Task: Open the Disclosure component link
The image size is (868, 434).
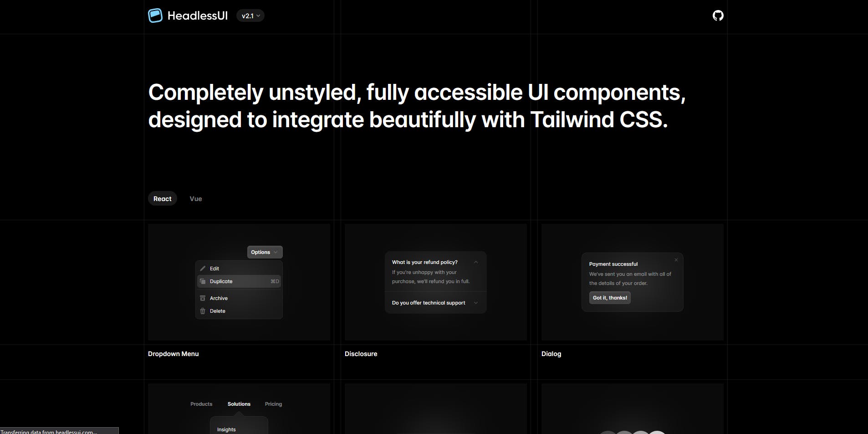Action: coord(361,354)
